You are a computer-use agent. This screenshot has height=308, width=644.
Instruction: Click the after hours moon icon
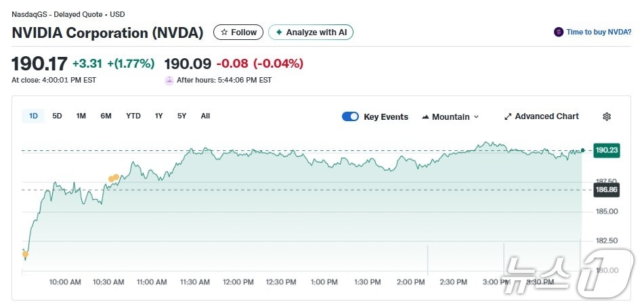coord(169,80)
